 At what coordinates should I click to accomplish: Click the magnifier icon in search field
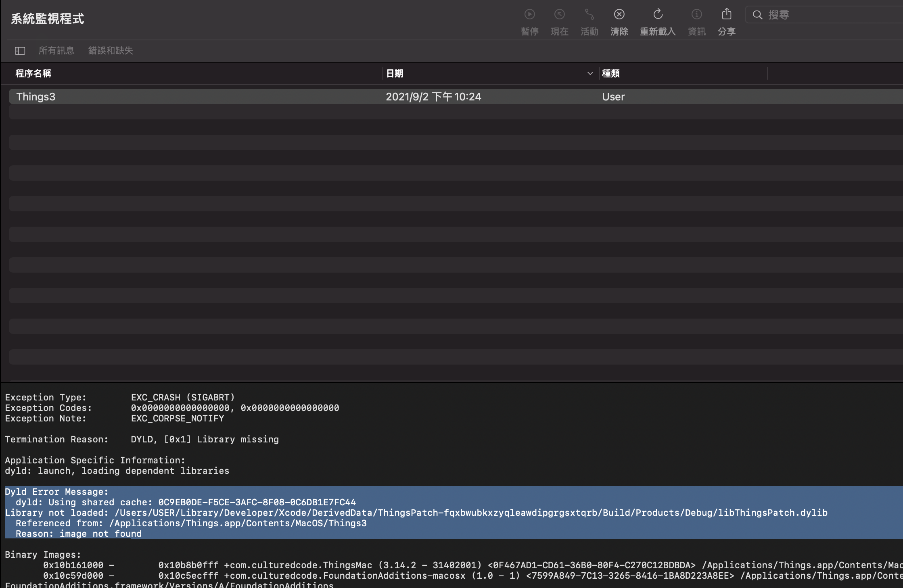pos(757,15)
